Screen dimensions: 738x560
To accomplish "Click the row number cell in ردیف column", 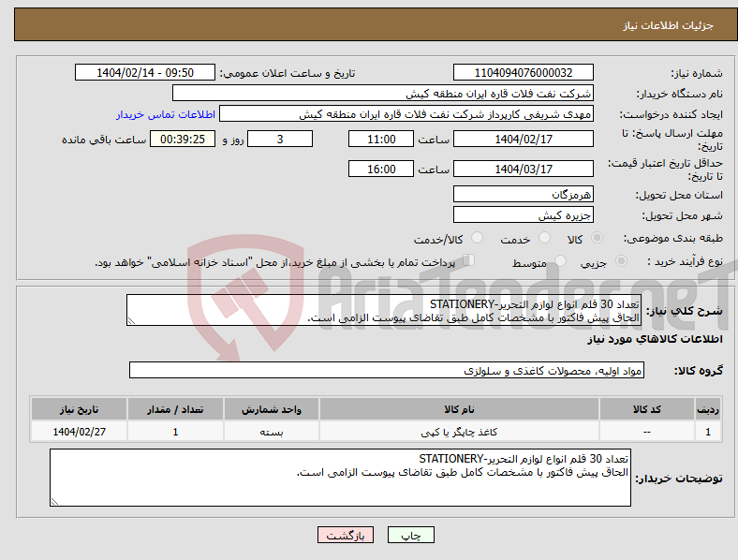I will pyautogui.click(x=708, y=432).
